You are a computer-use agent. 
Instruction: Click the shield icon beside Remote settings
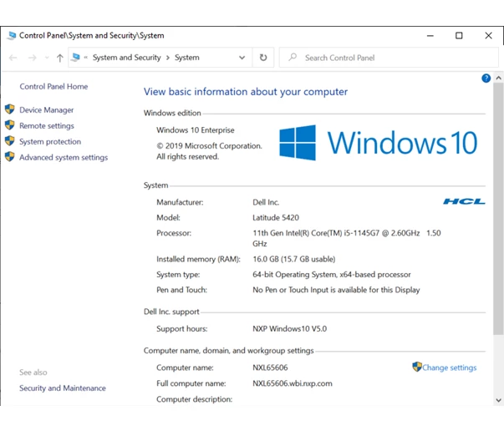(10, 125)
